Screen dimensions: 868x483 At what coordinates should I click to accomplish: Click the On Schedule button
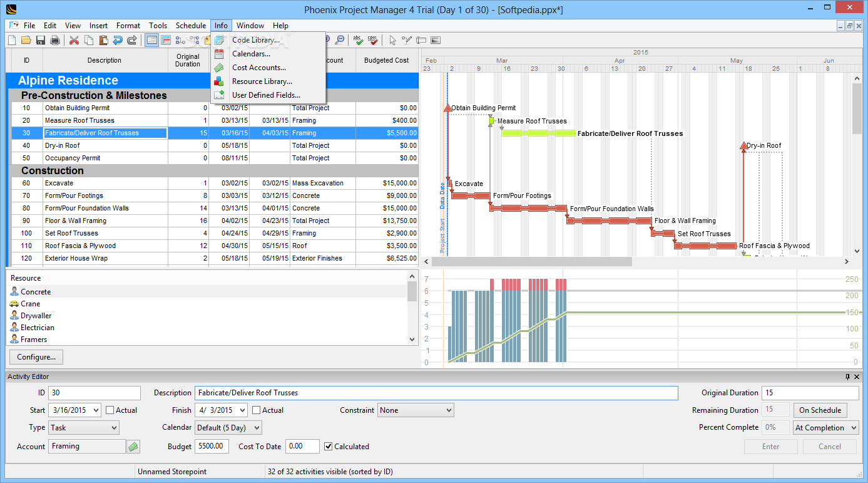coord(820,410)
